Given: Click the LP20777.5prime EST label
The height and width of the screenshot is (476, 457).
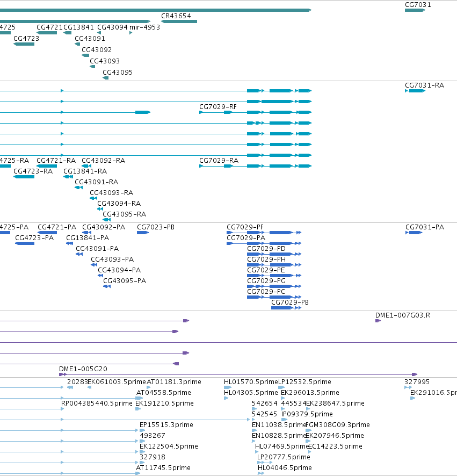Looking at the screenshot, I should [x=284, y=457].
